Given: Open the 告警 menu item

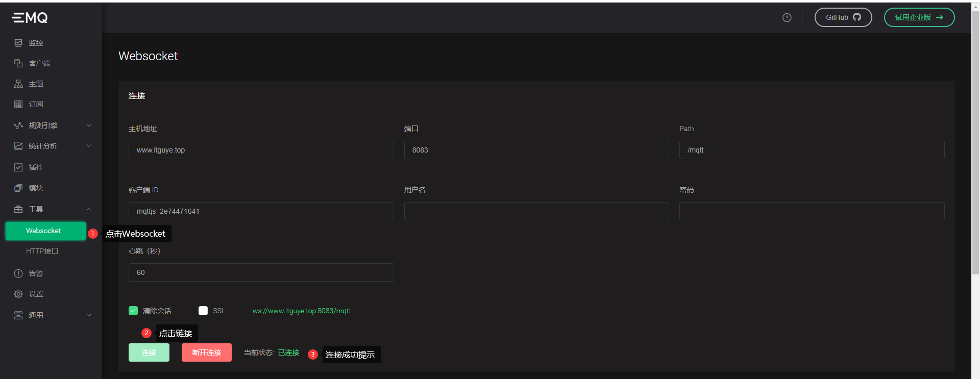Looking at the screenshot, I should tap(51, 273).
